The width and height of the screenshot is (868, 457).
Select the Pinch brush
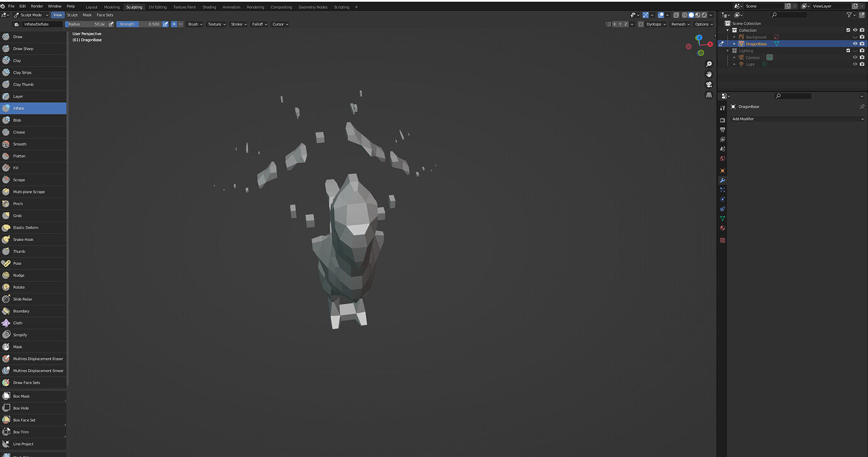point(33,204)
